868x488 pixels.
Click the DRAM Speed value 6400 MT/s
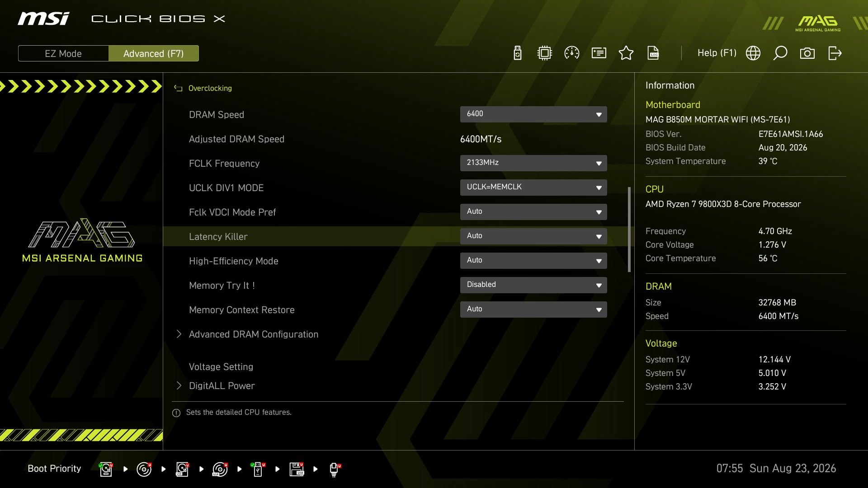click(778, 316)
